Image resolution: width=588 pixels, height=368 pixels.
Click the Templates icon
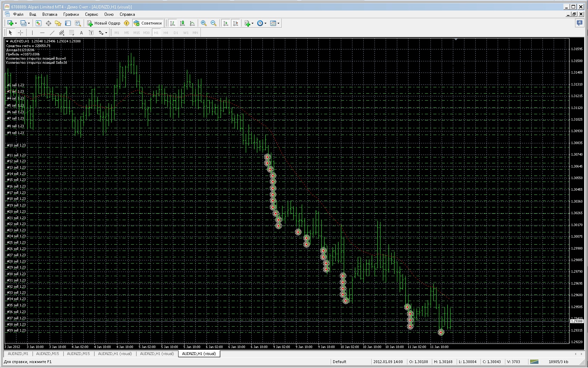coord(273,23)
